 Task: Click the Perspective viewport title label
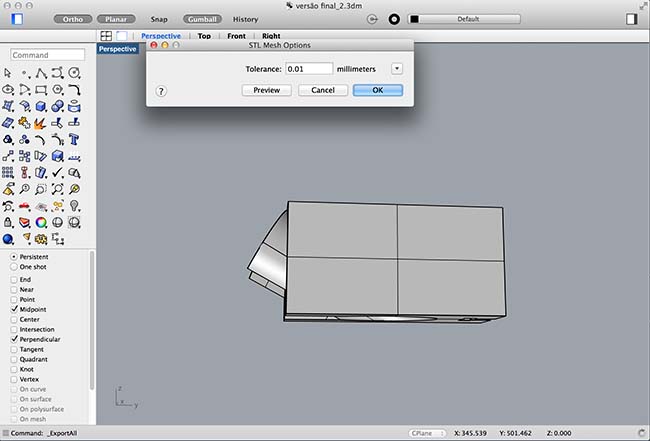118,49
